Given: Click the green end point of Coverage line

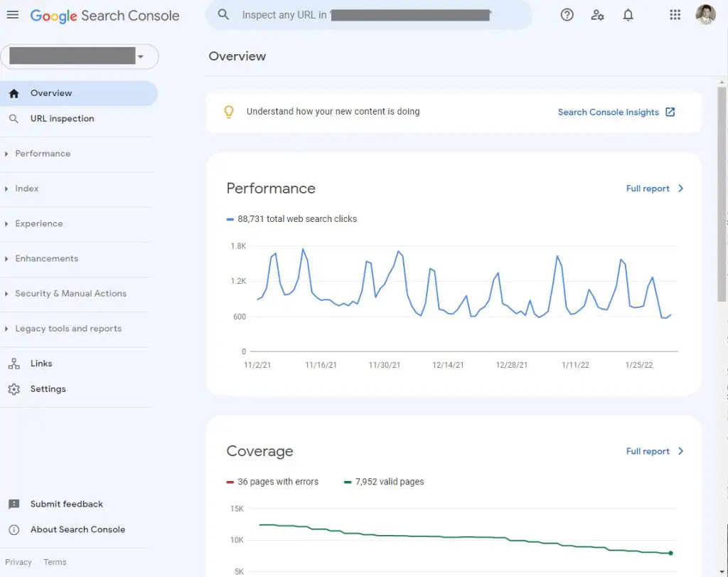Looking at the screenshot, I should [670, 553].
